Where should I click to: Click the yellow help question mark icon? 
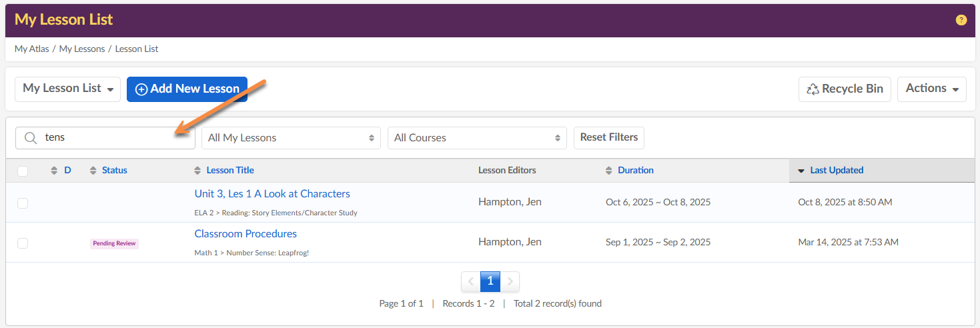click(x=961, y=20)
